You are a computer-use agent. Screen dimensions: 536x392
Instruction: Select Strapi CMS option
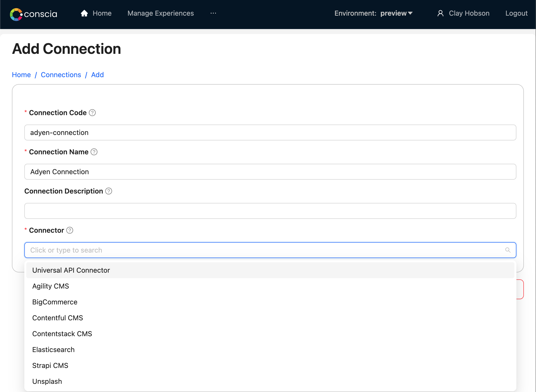(x=270, y=365)
